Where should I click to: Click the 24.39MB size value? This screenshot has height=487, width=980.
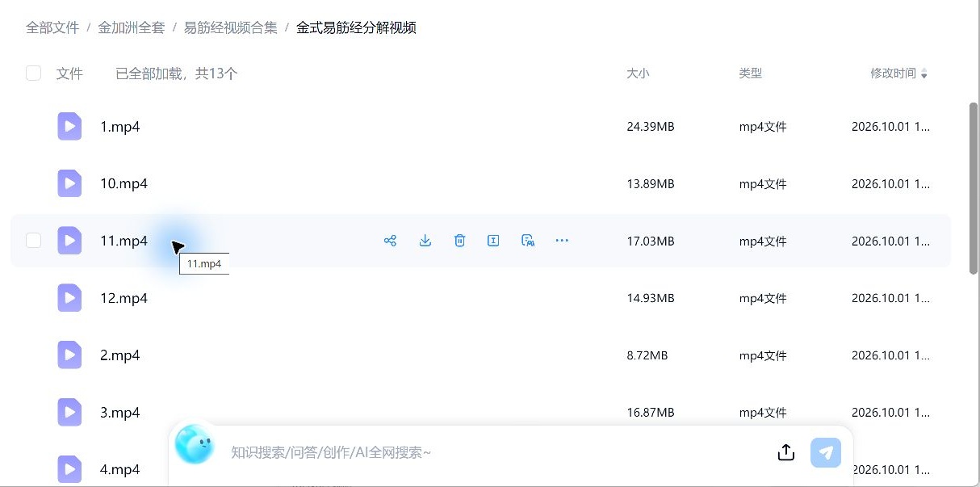pyautogui.click(x=651, y=127)
